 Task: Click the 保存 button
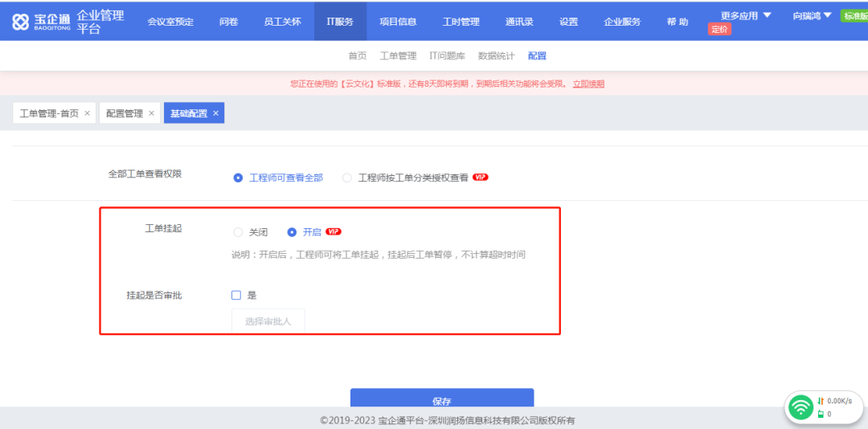point(441,399)
